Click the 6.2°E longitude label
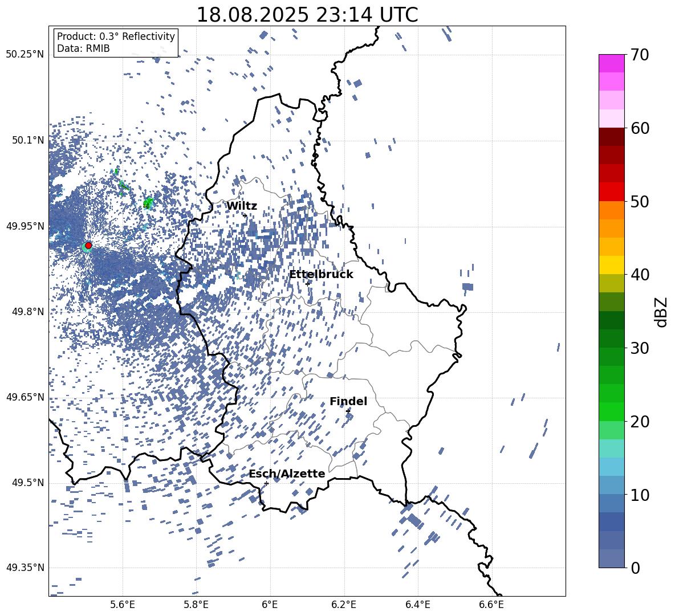 pos(344,605)
